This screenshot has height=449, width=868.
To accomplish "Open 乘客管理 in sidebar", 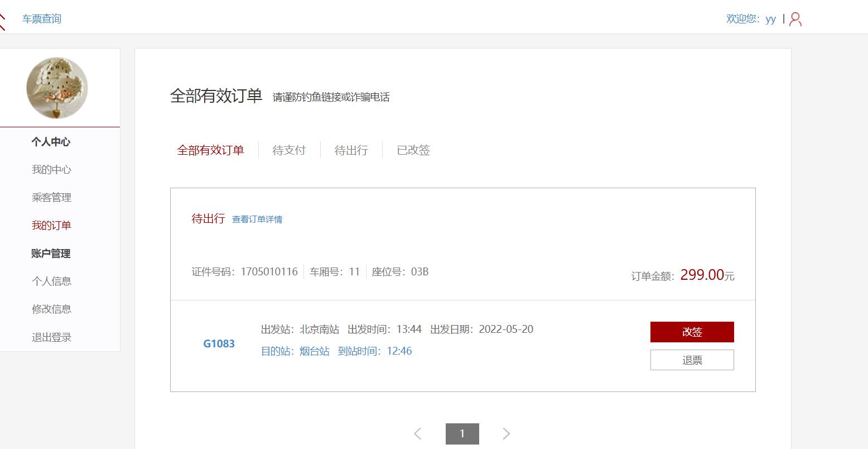I will pos(51,198).
